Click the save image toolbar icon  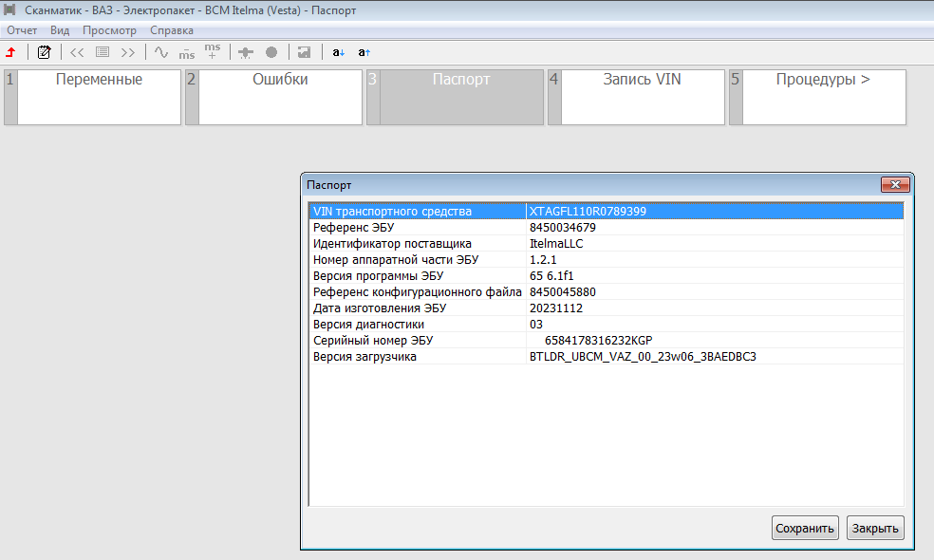pos(304,52)
